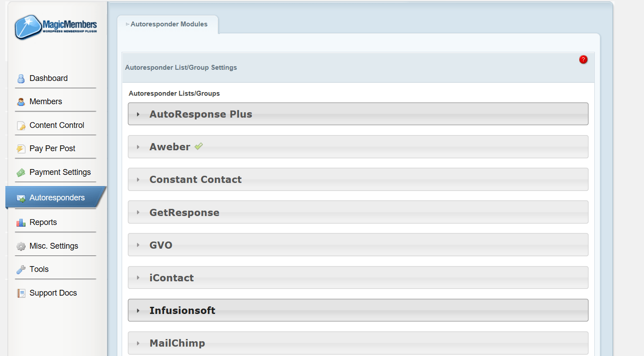Expand the AutoResponse Plus arrow
The height and width of the screenshot is (356, 644).
[x=138, y=114]
